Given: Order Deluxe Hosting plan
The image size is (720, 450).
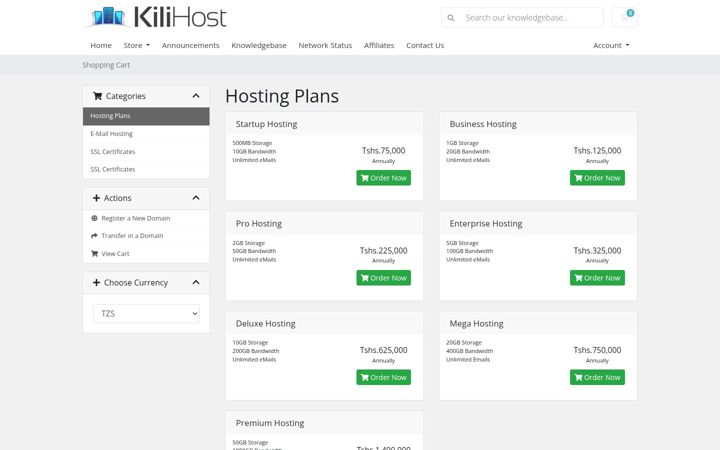Looking at the screenshot, I should [x=383, y=377].
